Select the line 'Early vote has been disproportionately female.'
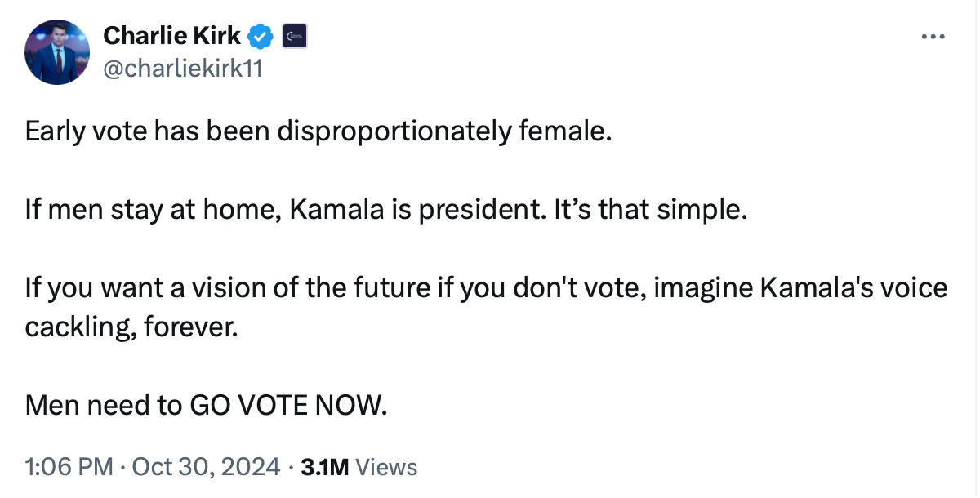The image size is (980, 498). click(x=318, y=131)
